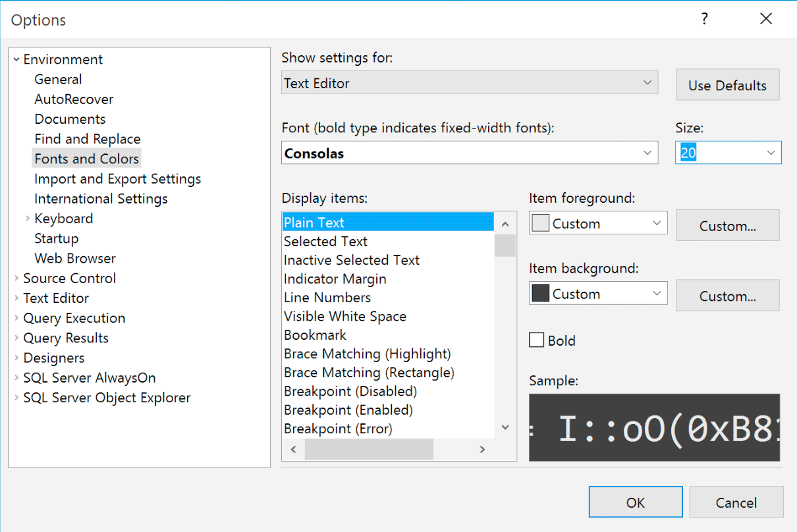Click the display items scroll up arrow
The image size is (797, 532).
click(505, 224)
